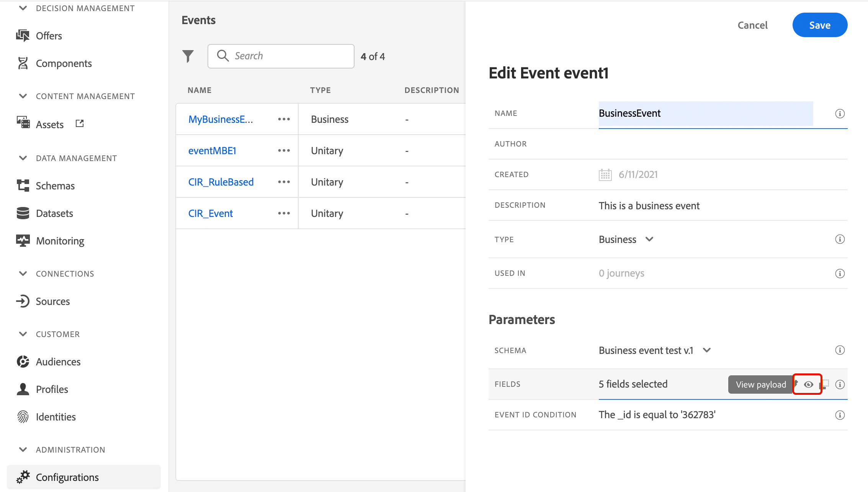Screen dimensions: 868x492
Task: Click the info icon beside Used In
Action: pyautogui.click(x=840, y=274)
